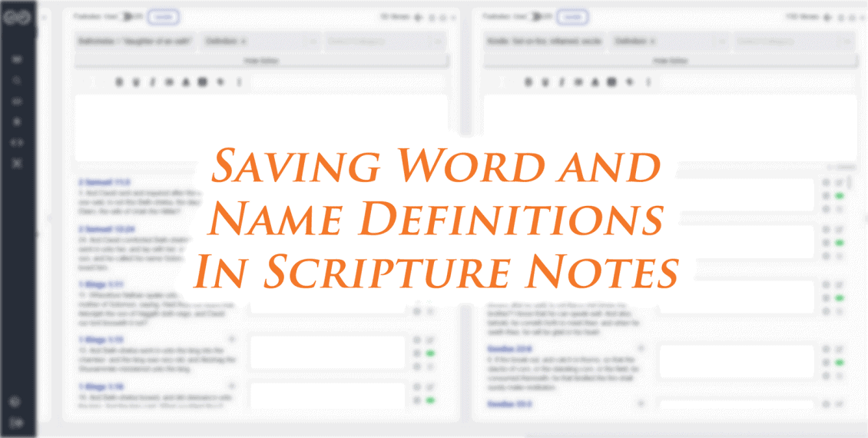
Task: Insert a link in the Bathsheba panel editor
Action: [x=220, y=82]
